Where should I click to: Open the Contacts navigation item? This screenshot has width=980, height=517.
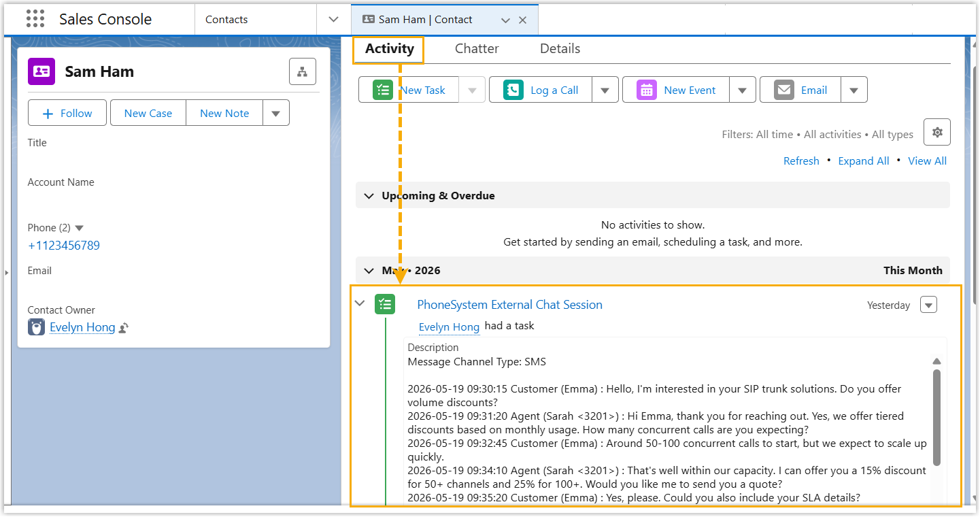(226, 20)
